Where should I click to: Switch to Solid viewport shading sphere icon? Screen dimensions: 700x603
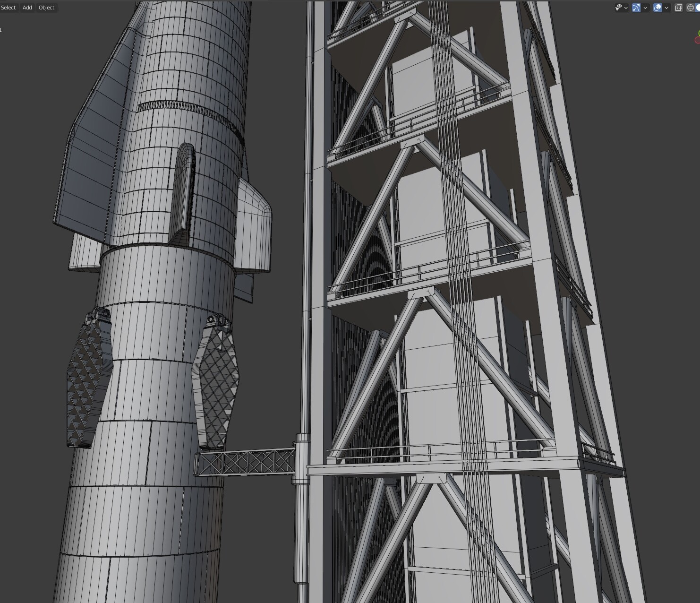(699, 7)
